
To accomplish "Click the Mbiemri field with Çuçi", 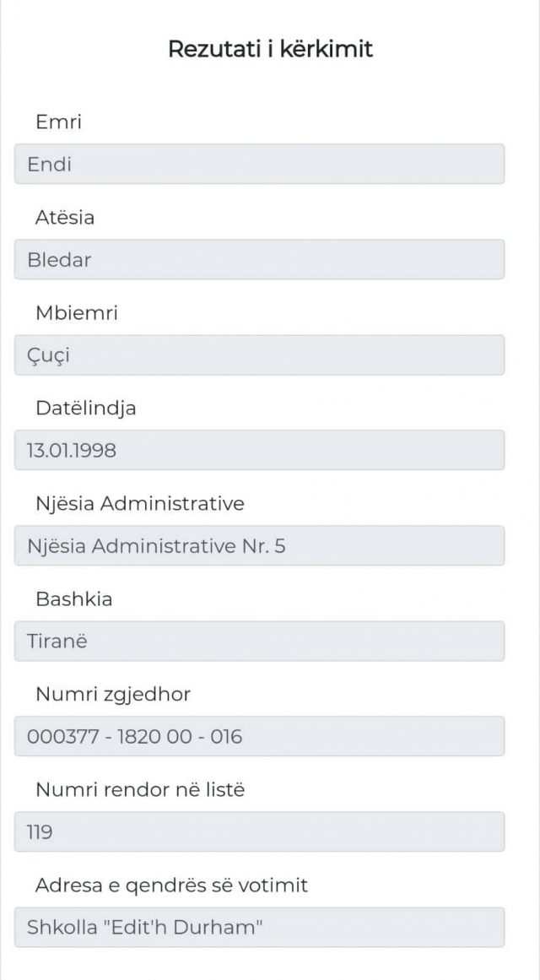I will click(x=259, y=355).
